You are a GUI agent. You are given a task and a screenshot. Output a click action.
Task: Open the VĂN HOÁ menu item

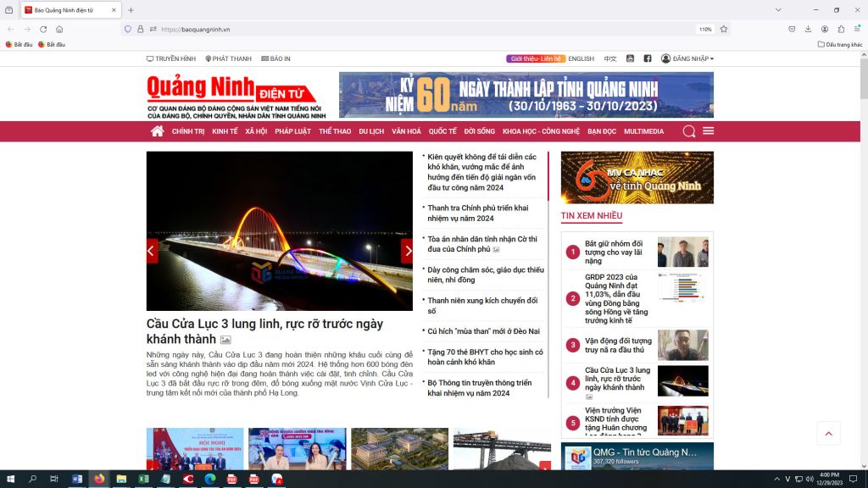click(x=406, y=131)
